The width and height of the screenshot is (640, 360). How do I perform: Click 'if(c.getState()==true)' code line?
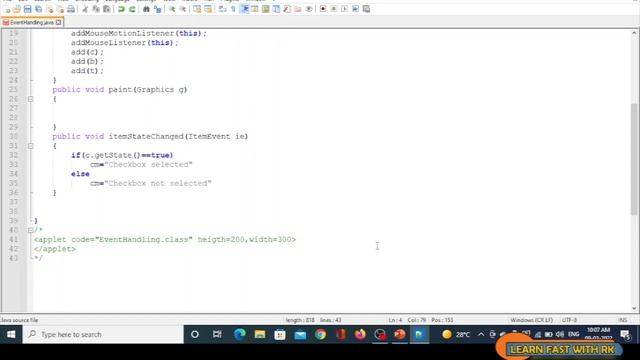click(122, 155)
